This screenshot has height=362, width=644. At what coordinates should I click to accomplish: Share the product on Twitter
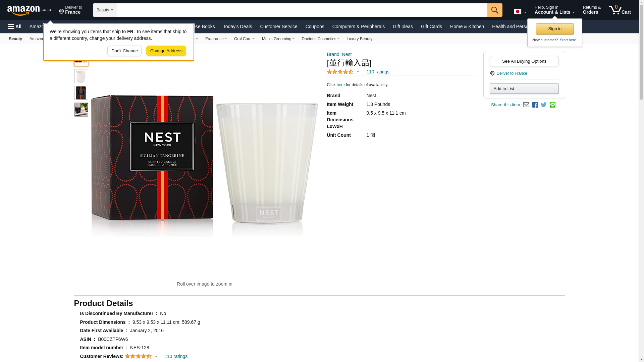tap(544, 105)
